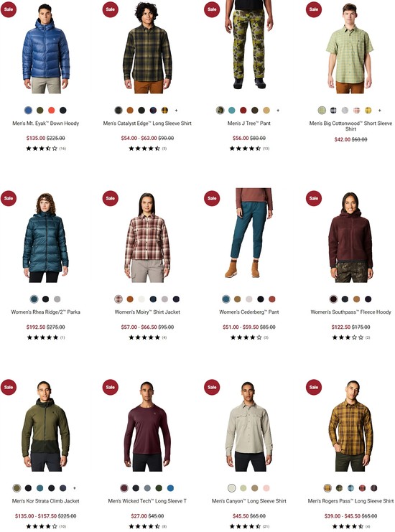This screenshot has height=532, width=395.
Task: Pick rust swatch for Women's Cederberg Pant
Action: pyautogui.click(x=272, y=299)
